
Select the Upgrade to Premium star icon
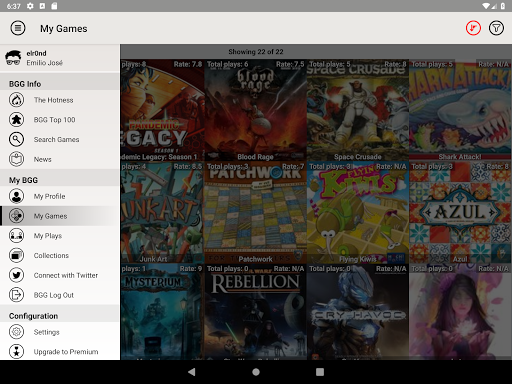click(16, 351)
